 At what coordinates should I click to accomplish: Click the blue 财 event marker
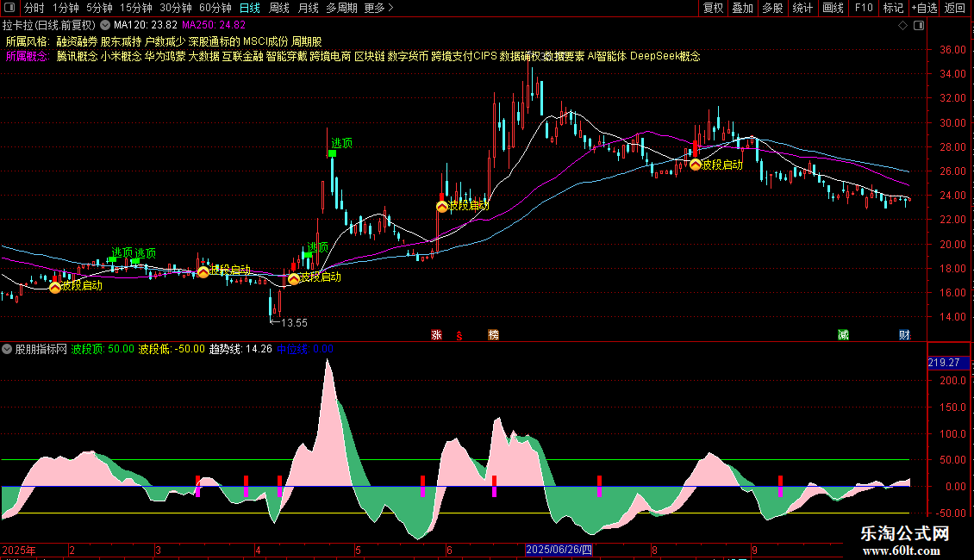904,334
